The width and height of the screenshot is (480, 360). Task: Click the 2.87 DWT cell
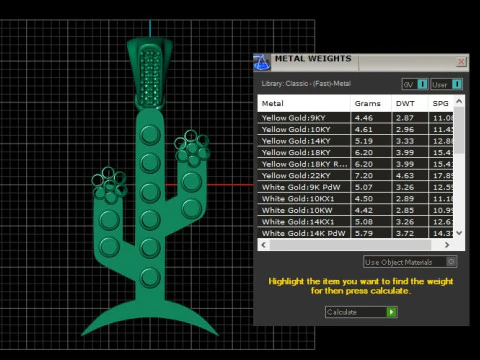tap(410, 118)
